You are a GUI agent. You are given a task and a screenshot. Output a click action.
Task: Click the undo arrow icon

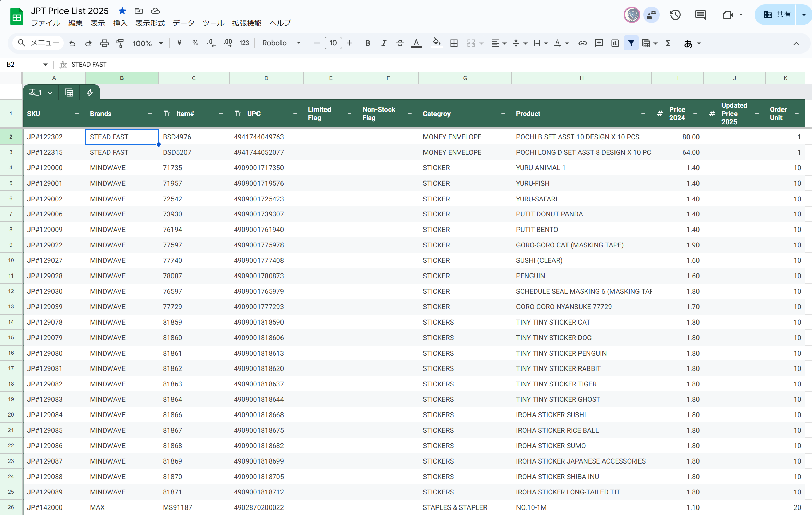pyautogui.click(x=72, y=43)
